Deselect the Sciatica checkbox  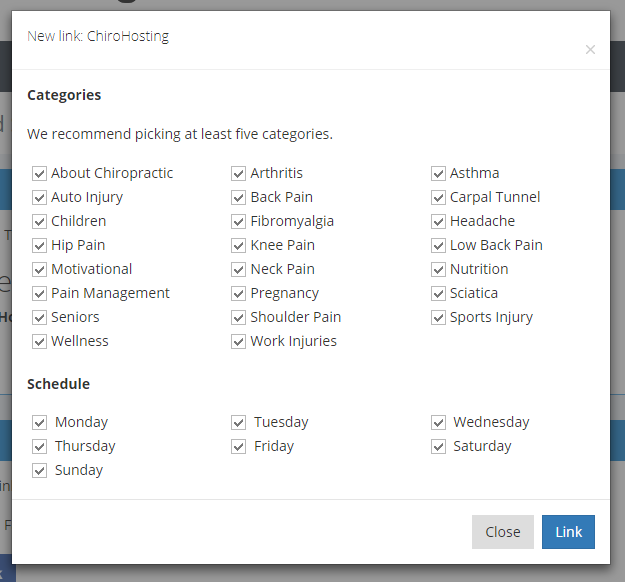(438, 293)
